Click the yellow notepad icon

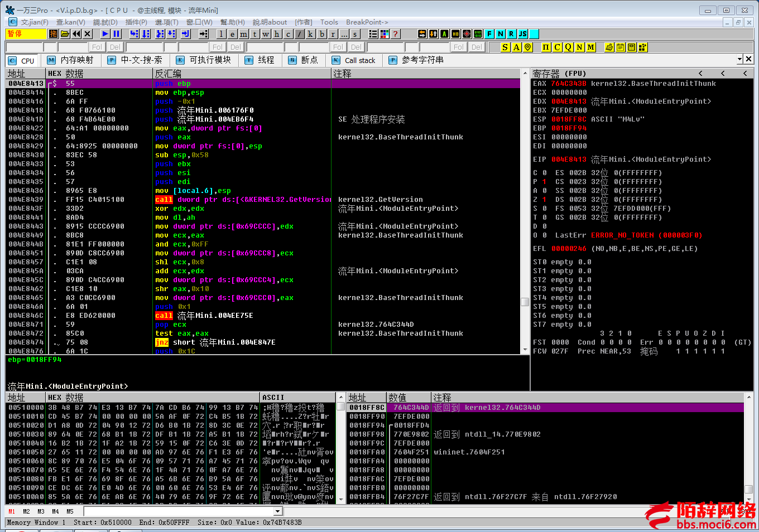tap(620, 47)
